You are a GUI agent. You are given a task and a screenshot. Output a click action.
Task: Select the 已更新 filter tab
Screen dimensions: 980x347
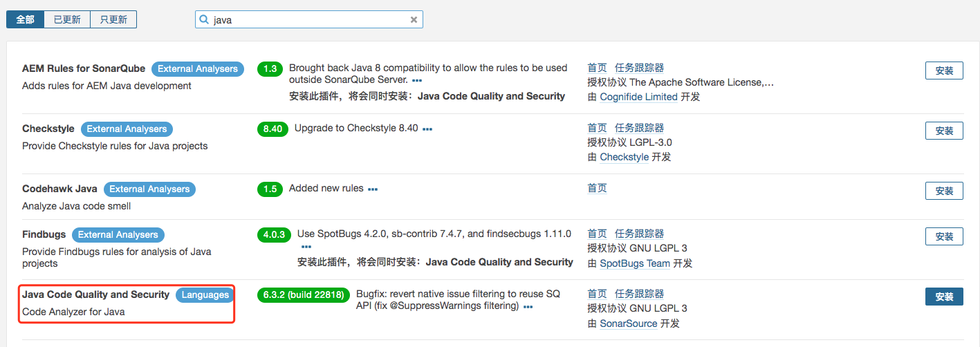click(67, 19)
